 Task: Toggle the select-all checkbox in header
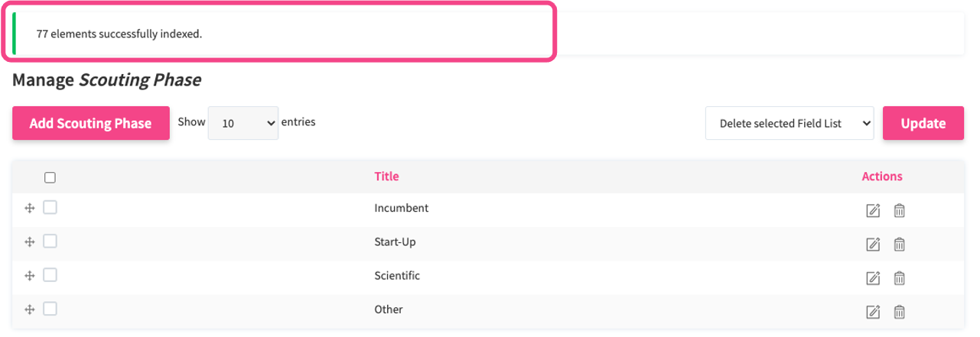coord(50,178)
